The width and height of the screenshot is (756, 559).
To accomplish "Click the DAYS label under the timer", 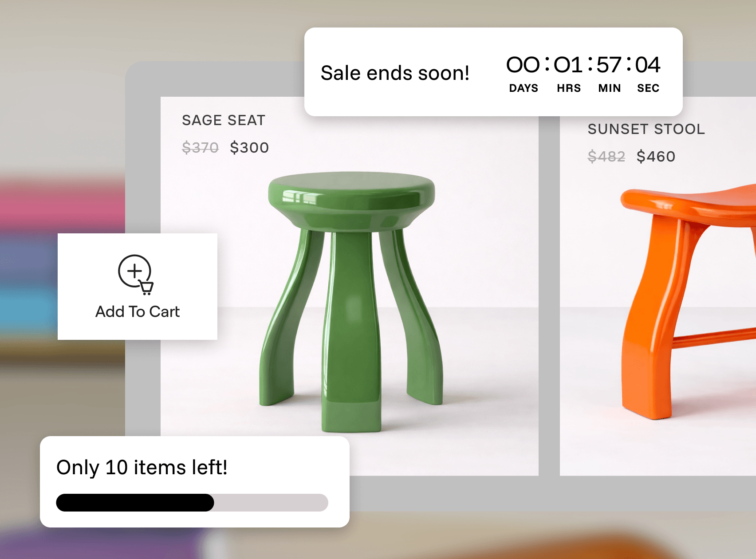I will pyautogui.click(x=524, y=88).
